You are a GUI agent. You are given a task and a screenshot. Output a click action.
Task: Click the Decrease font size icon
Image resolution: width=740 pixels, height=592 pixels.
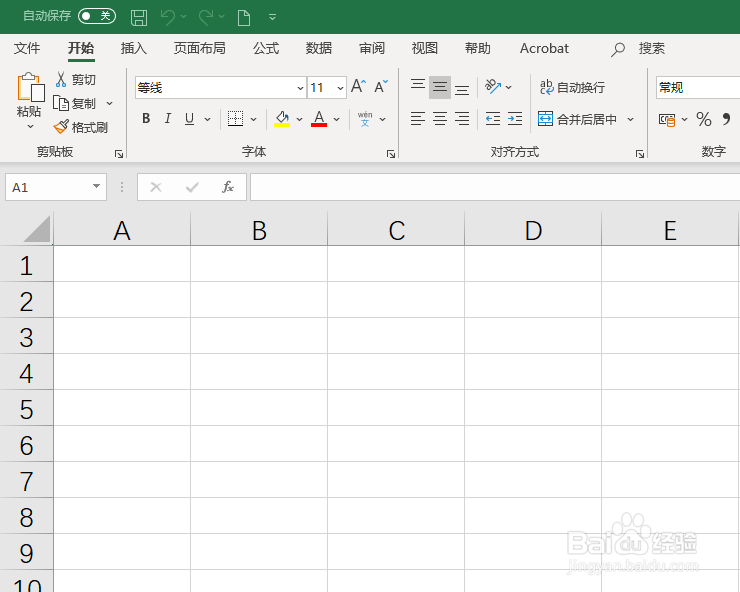381,86
